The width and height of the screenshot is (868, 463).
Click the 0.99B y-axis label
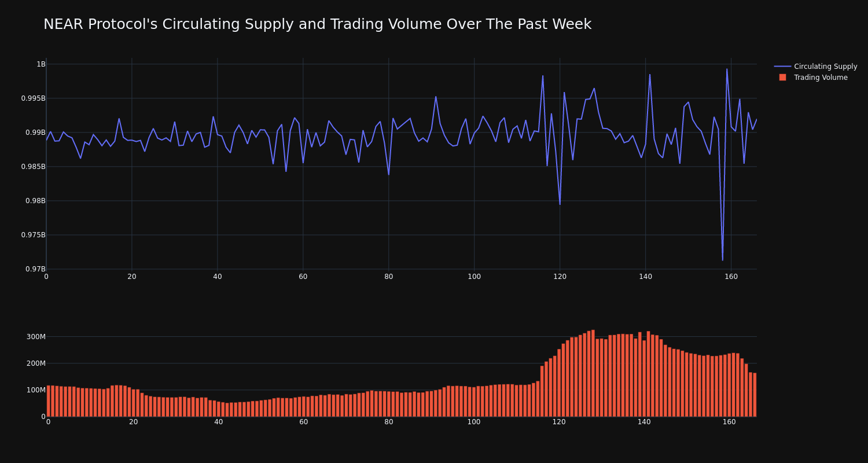point(35,133)
